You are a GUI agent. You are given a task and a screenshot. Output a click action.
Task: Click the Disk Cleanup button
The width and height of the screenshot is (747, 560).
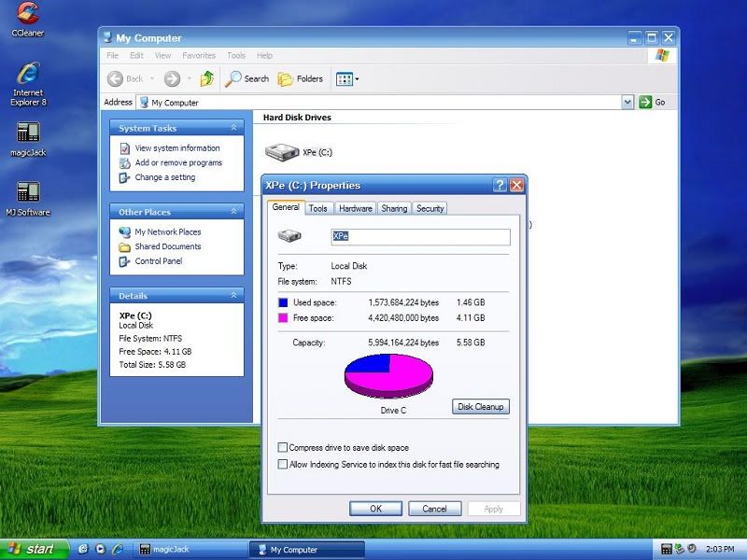click(481, 407)
